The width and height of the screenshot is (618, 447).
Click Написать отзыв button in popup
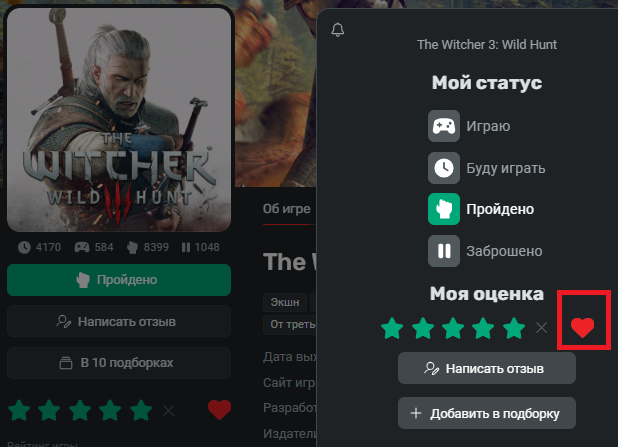(487, 368)
